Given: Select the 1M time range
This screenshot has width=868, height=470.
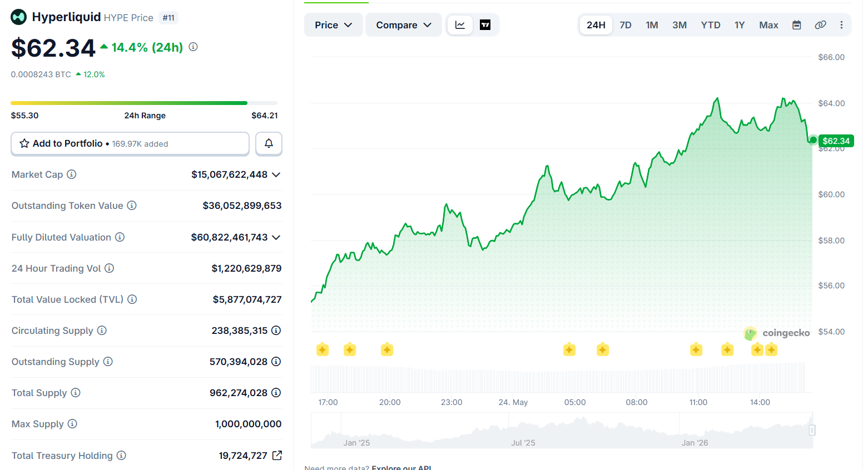Looking at the screenshot, I should click(x=652, y=25).
